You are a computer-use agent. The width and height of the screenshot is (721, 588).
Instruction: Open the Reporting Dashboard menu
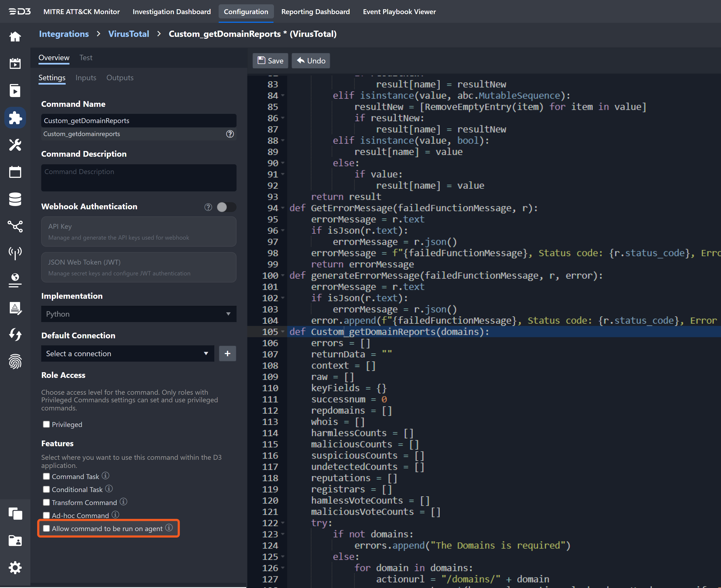click(x=315, y=11)
